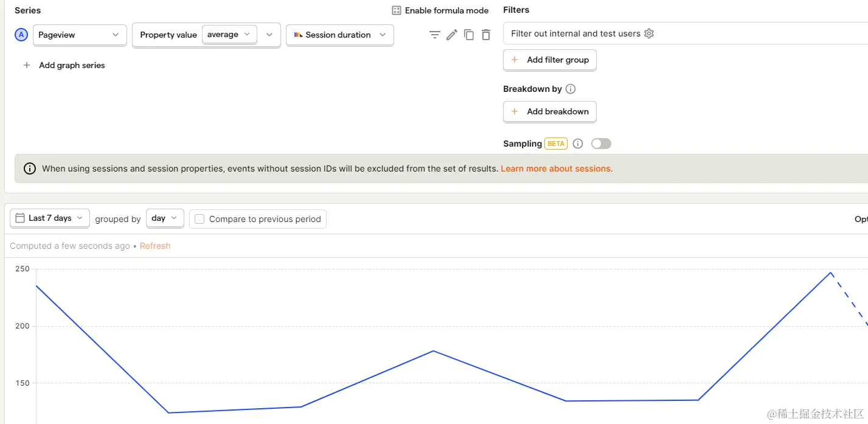Open the Session duration property dropdown
This screenshot has height=424, width=868.
pos(340,35)
